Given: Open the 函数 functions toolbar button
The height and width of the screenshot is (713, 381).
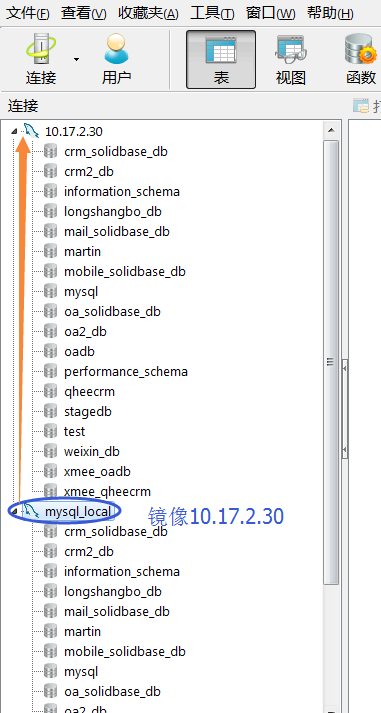Looking at the screenshot, I should 361,59.
